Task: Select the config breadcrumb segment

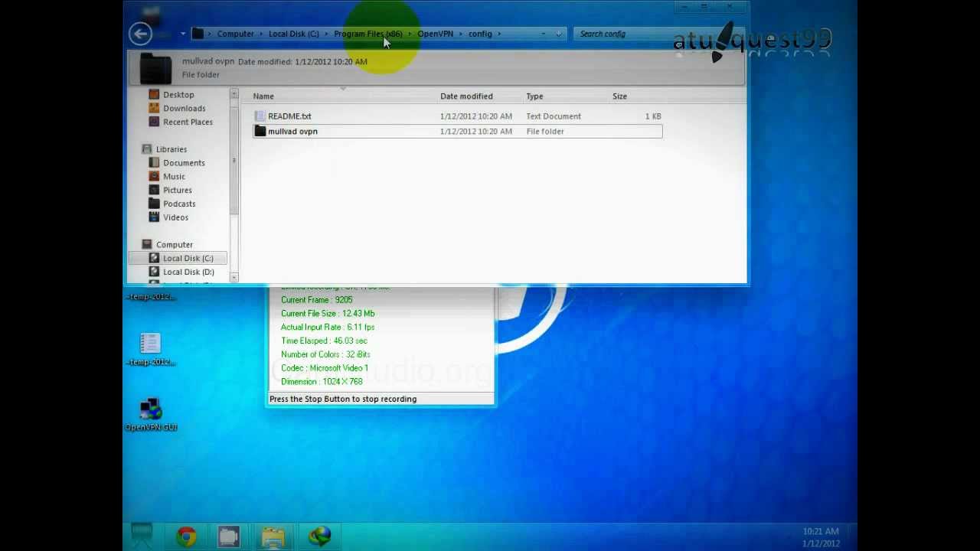Action: tap(480, 34)
